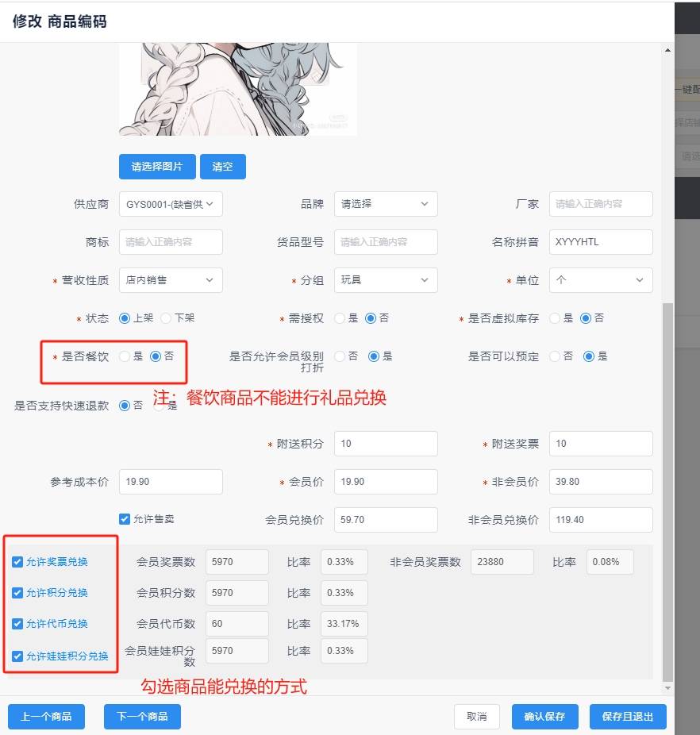Click the 商标 input field

click(171, 242)
